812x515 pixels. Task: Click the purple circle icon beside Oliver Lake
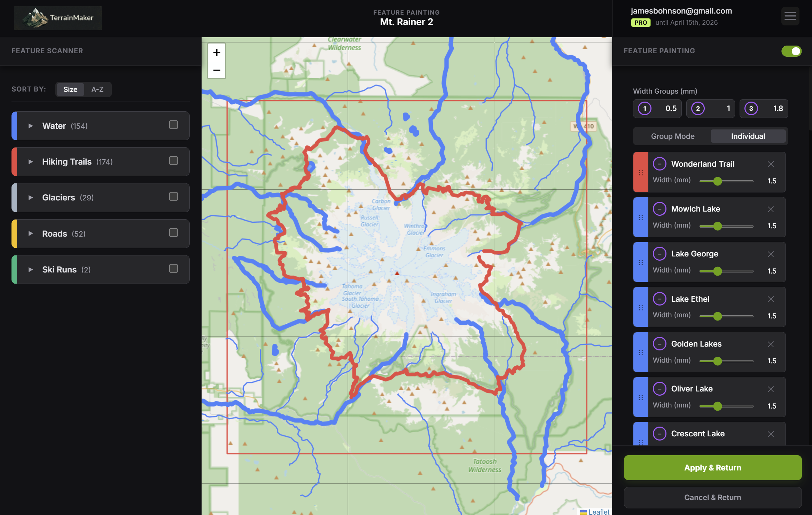[x=659, y=389]
